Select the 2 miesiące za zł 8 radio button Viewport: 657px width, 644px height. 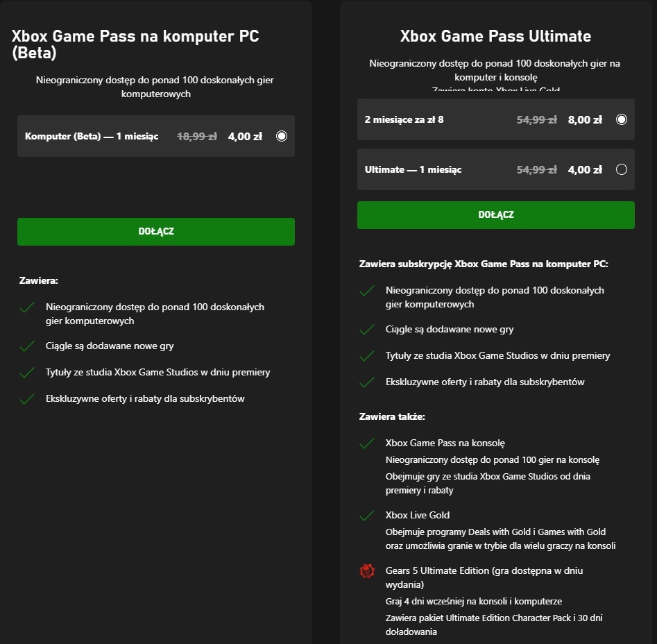(622, 119)
